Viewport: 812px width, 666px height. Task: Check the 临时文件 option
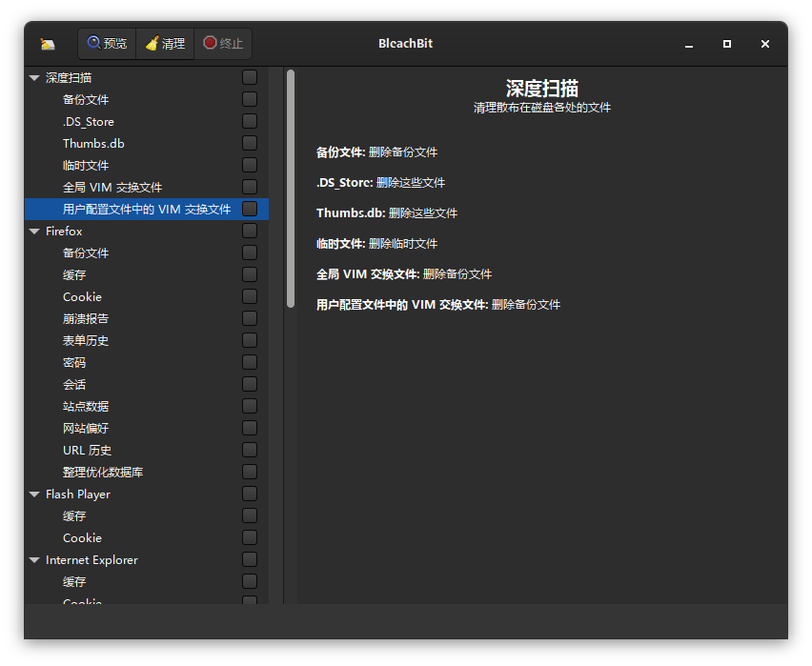[x=249, y=164]
